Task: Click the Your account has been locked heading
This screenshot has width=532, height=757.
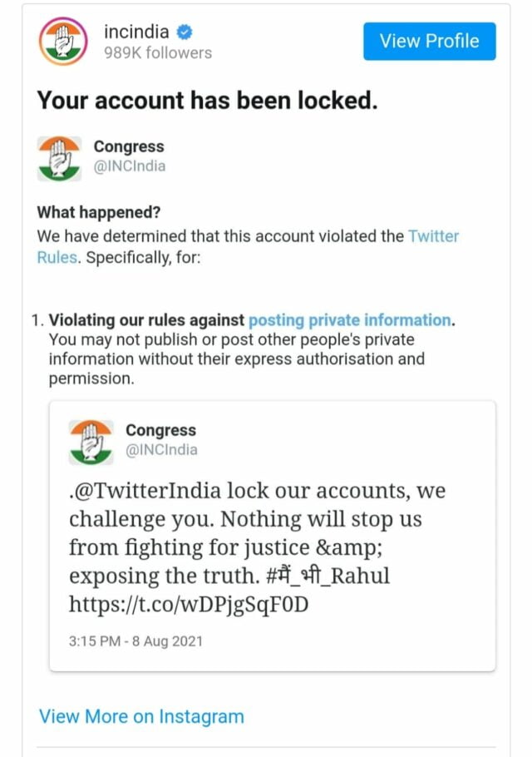Action: tap(207, 101)
